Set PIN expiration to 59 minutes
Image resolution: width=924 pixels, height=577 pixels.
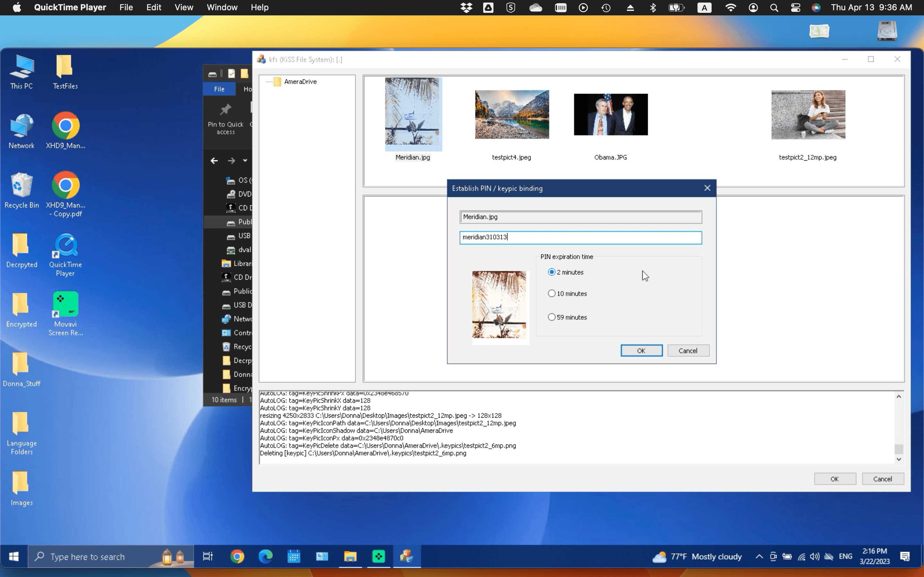pos(551,317)
